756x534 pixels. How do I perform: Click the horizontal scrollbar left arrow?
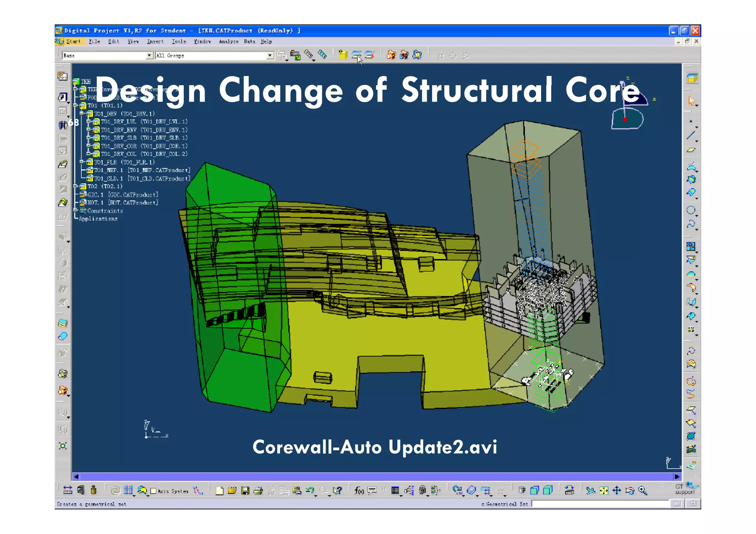pyautogui.click(x=76, y=476)
